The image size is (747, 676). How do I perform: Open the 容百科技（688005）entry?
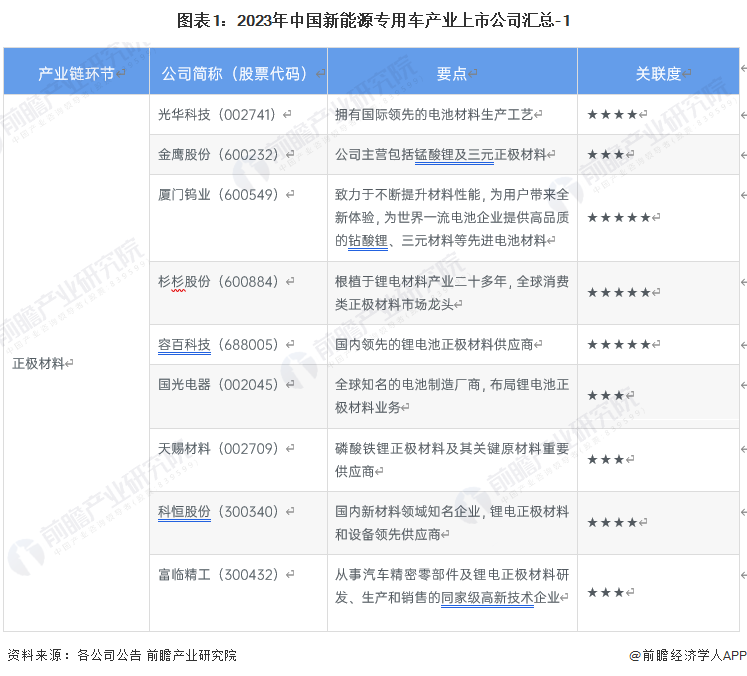[x=217, y=345]
